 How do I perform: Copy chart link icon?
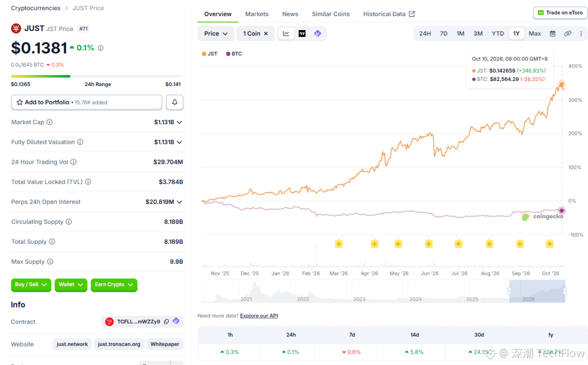coord(568,33)
